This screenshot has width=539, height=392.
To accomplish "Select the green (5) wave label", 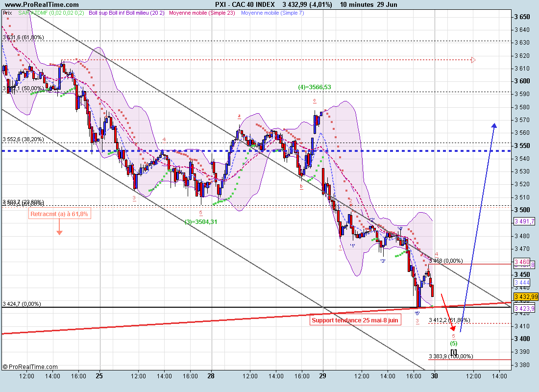I will tap(454, 343).
